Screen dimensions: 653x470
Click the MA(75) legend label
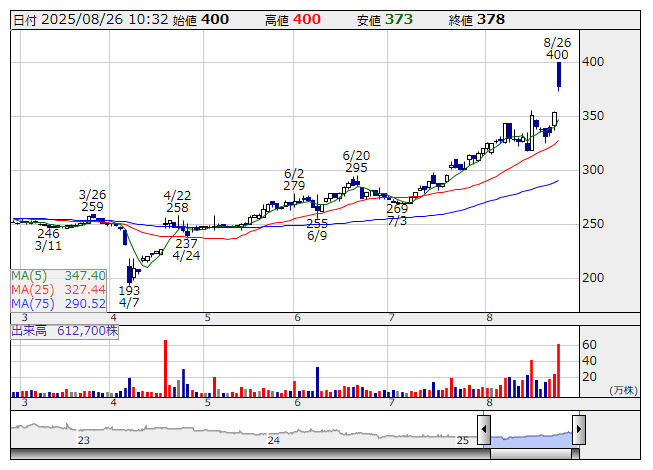click(59, 303)
